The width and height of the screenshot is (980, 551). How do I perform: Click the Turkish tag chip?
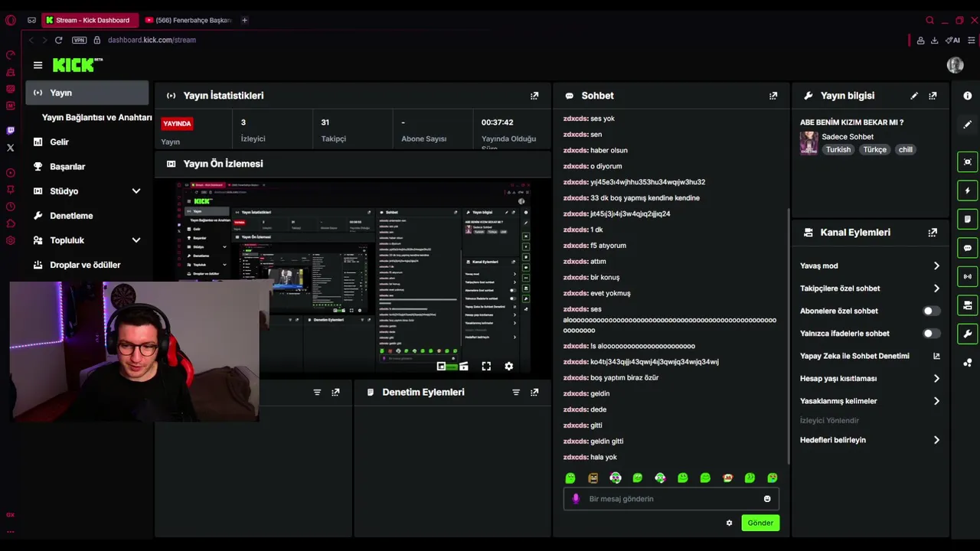click(838, 149)
